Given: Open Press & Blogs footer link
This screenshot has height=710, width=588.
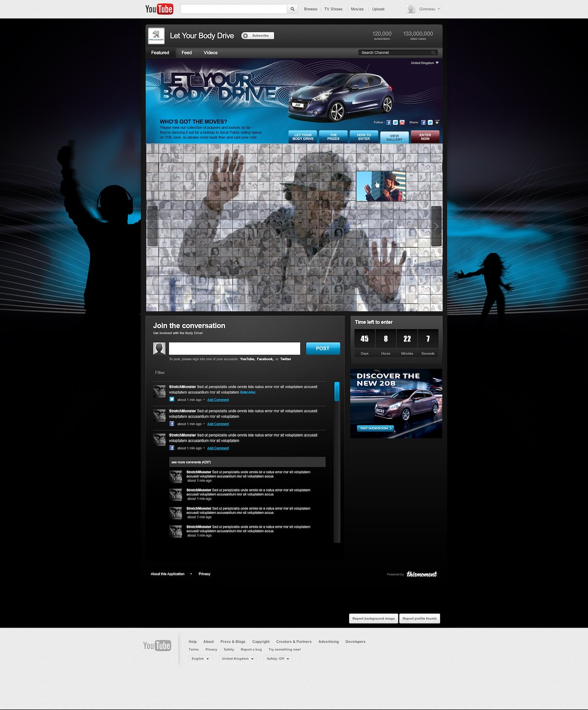Looking at the screenshot, I should pos(233,642).
